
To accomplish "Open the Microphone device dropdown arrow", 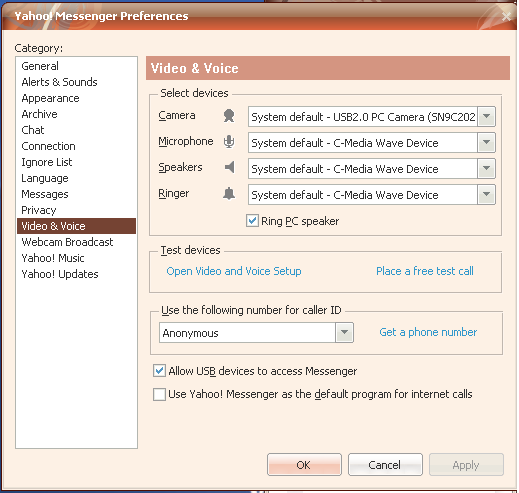I will coord(486,142).
